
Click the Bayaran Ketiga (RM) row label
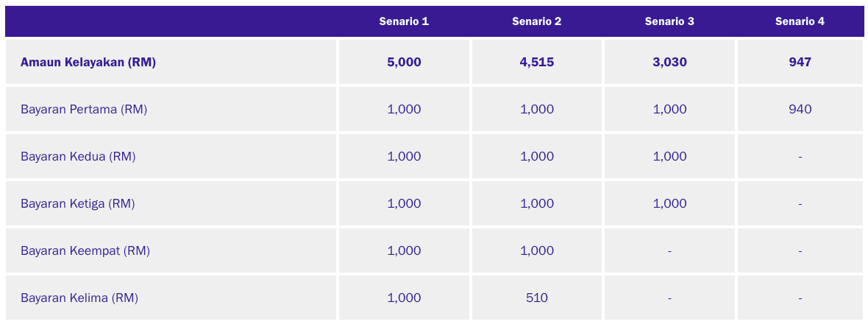coord(78,204)
